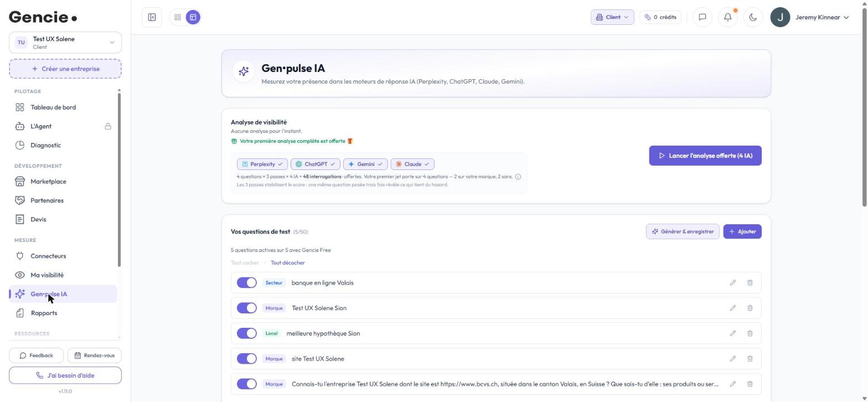Collapse the sidebar panel icon
Viewport: 868px width, 402px height.
pyautogui.click(x=152, y=17)
